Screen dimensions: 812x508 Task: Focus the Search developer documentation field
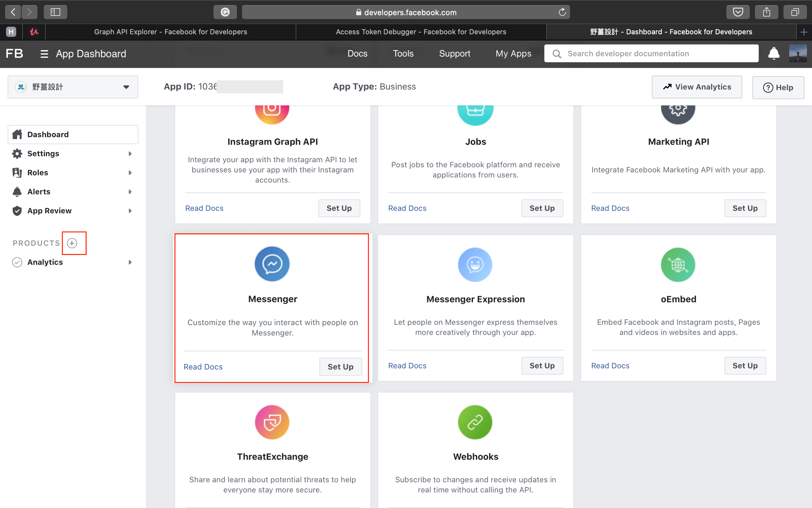pyautogui.click(x=651, y=54)
